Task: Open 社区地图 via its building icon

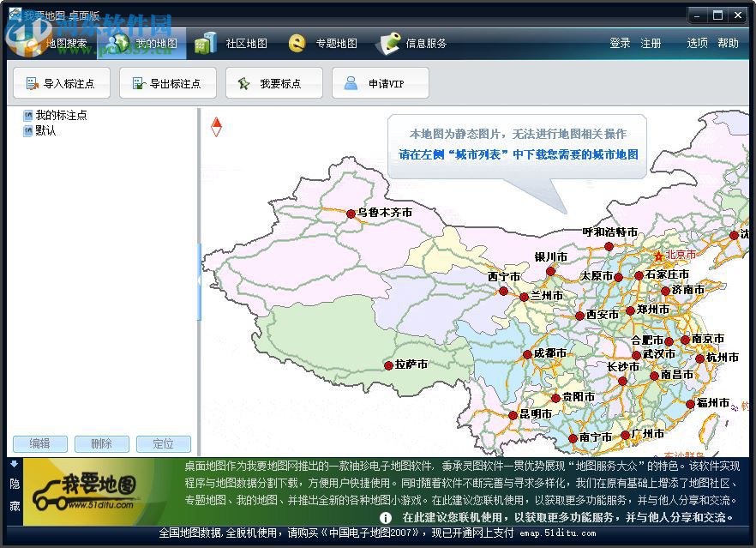Action: [206, 43]
